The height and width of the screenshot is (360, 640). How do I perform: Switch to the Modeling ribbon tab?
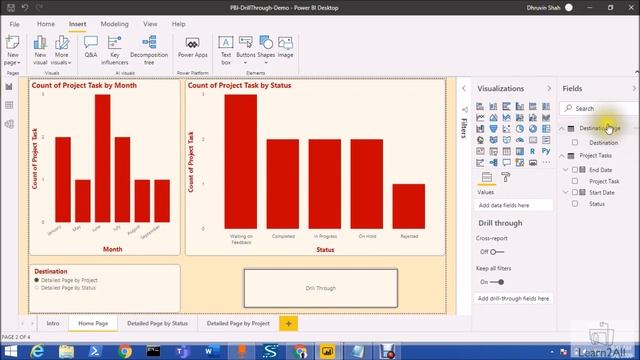coord(114,24)
